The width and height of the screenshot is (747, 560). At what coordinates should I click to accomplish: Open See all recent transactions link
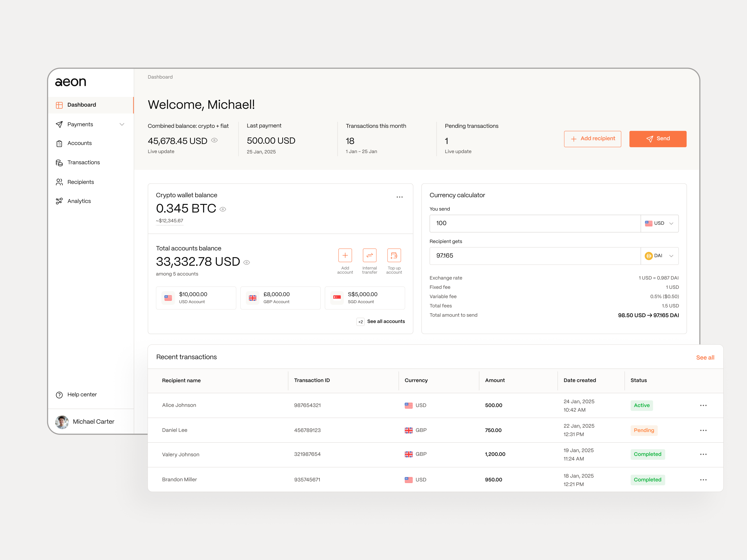[705, 357]
